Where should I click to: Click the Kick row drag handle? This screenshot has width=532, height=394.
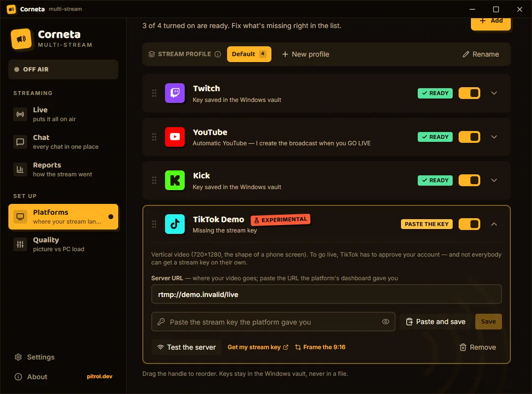pyautogui.click(x=154, y=180)
